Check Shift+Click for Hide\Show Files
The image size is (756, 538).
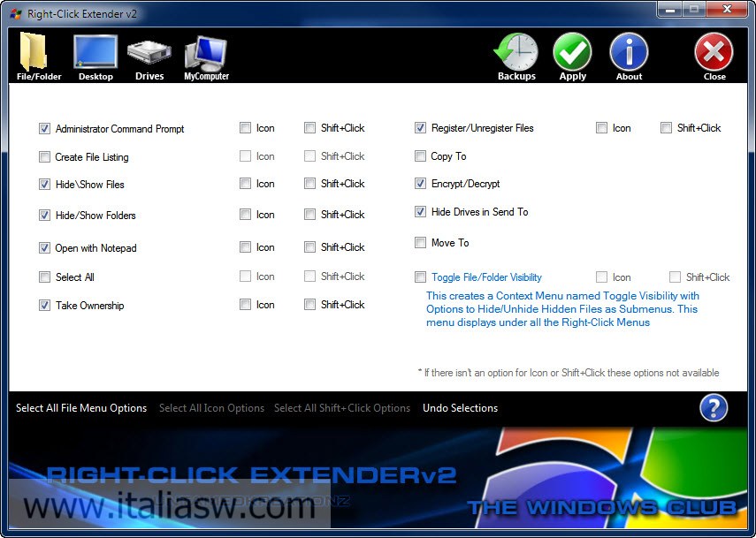(x=310, y=184)
